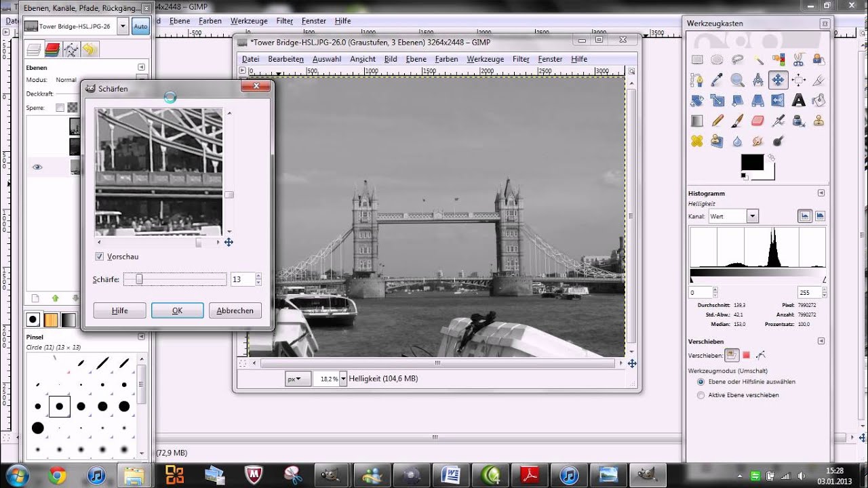Activate the Select by Color tool
The height and width of the screenshot is (488, 868).
(778, 60)
